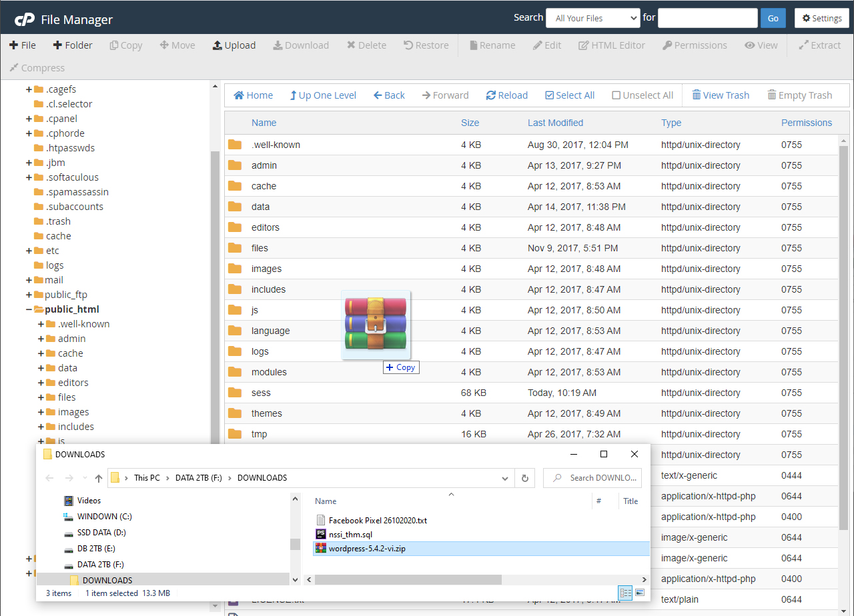Image resolution: width=854 pixels, height=616 pixels.
Task: Empty the Trash
Action: (799, 95)
